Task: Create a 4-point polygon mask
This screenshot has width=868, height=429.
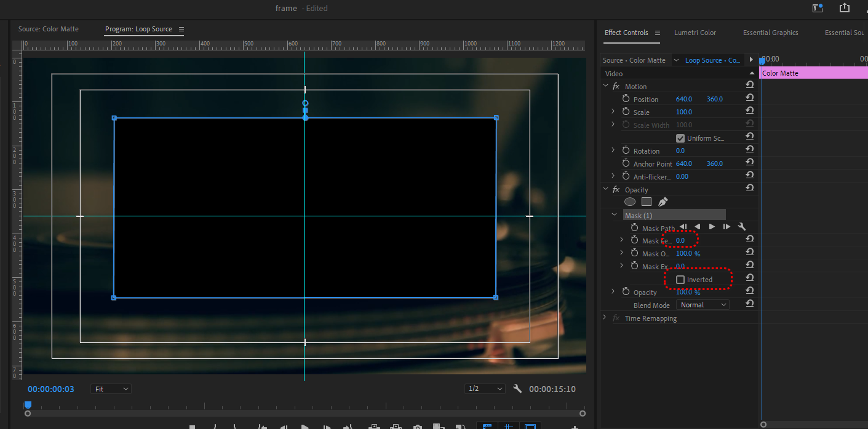Action: 646,202
